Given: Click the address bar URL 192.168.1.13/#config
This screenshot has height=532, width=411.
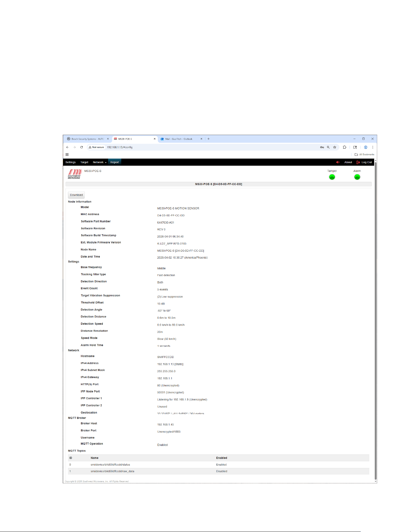Looking at the screenshot, I should (x=120, y=147).
